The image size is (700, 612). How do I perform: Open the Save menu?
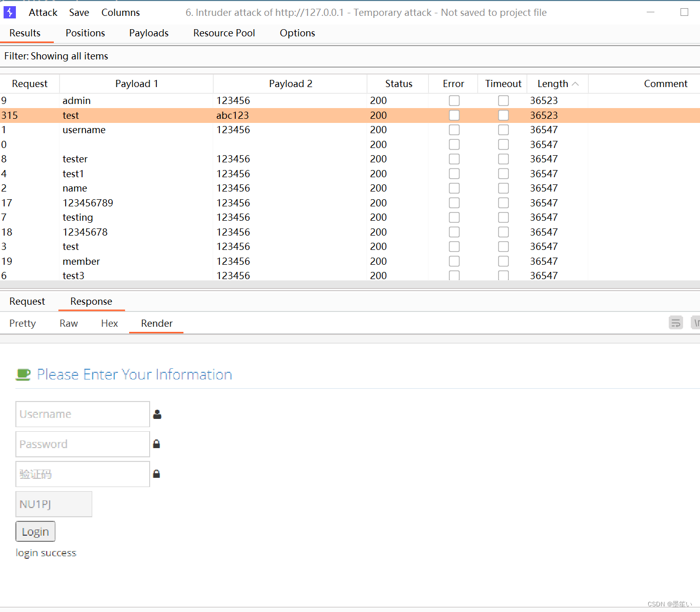[x=79, y=12]
